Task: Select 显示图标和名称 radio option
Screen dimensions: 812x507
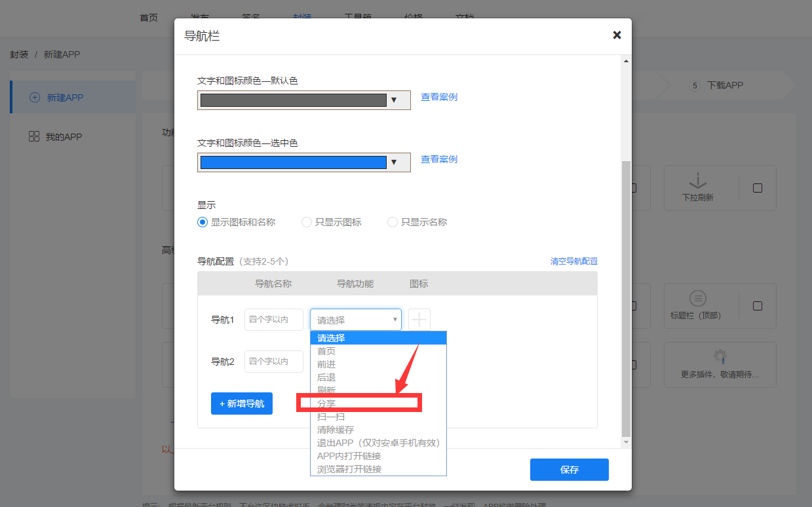Action: 203,222
